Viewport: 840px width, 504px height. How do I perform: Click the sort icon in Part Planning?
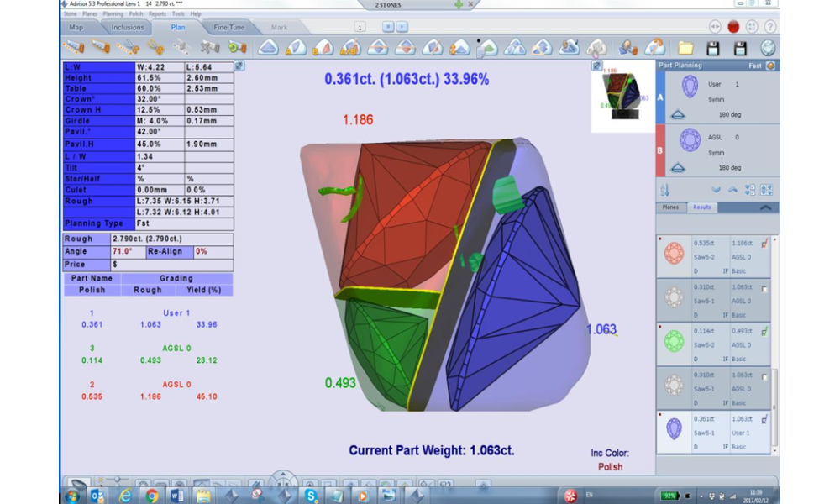click(x=665, y=190)
